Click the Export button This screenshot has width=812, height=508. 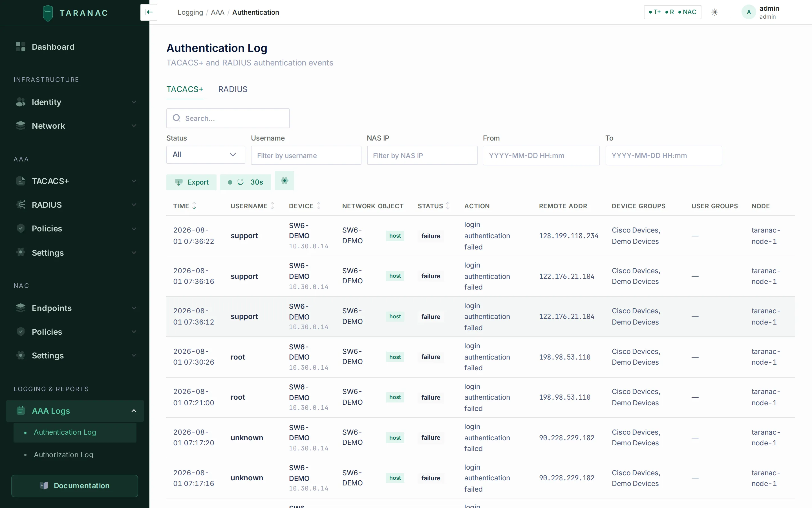(x=191, y=182)
